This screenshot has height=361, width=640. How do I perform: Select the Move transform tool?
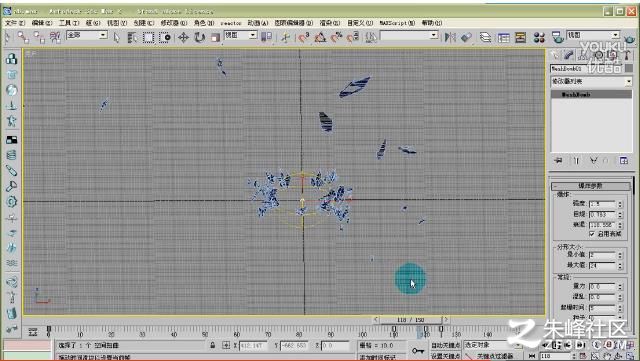tap(183, 38)
